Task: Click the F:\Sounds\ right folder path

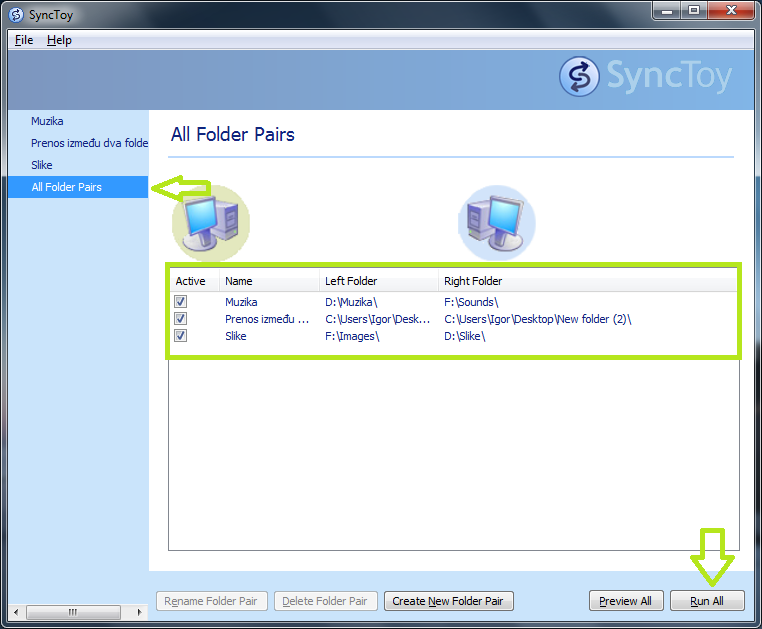Action: pos(471,302)
